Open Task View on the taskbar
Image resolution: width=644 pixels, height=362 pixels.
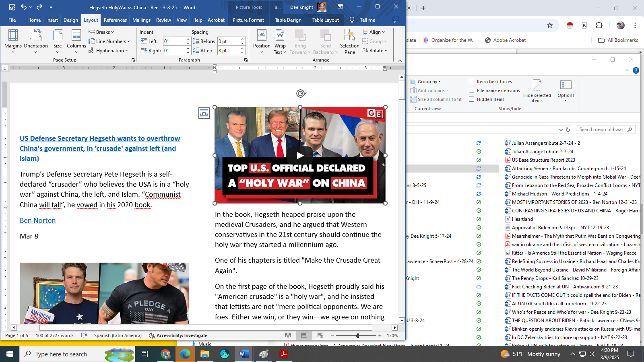click(145, 354)
